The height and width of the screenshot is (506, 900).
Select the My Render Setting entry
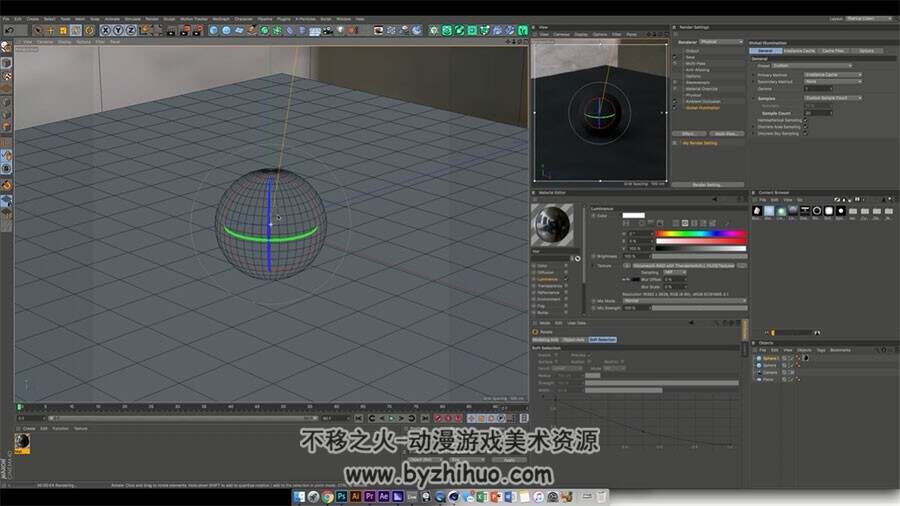tap(700, 143)
